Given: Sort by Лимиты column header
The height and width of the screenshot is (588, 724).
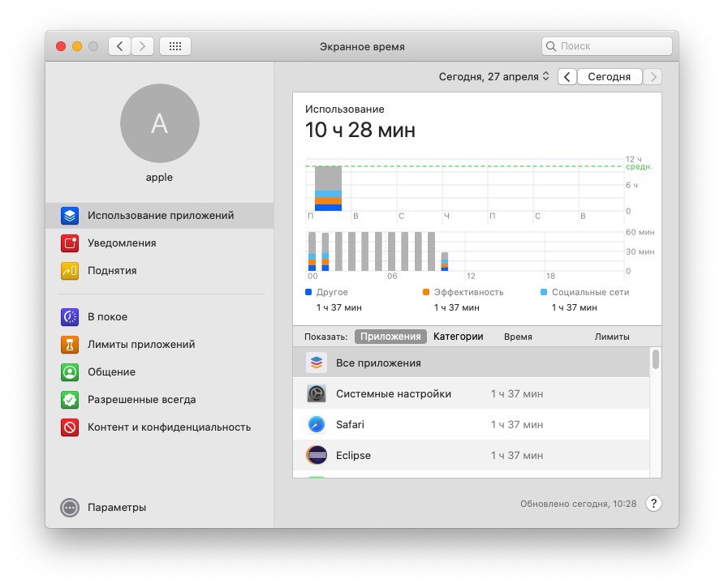Looking at the screenshot, I should [x=612, y=337].
